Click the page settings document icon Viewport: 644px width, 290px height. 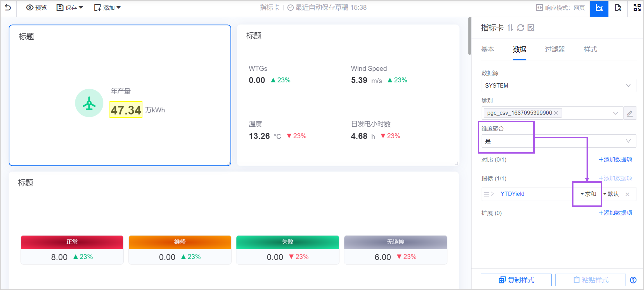618,8
